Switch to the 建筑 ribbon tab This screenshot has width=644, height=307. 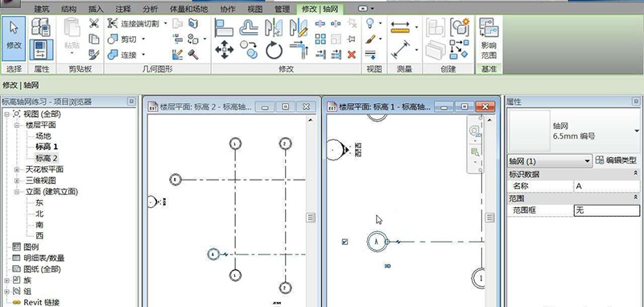(x=43, y=9)
